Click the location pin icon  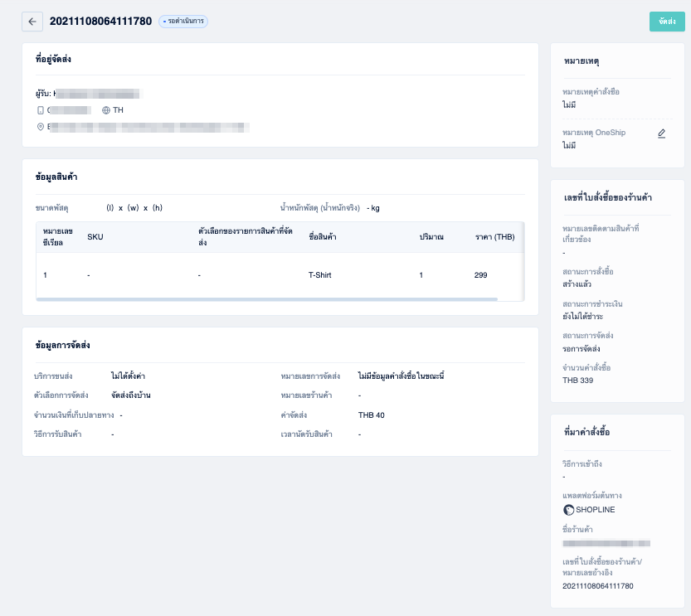(41, 127)
